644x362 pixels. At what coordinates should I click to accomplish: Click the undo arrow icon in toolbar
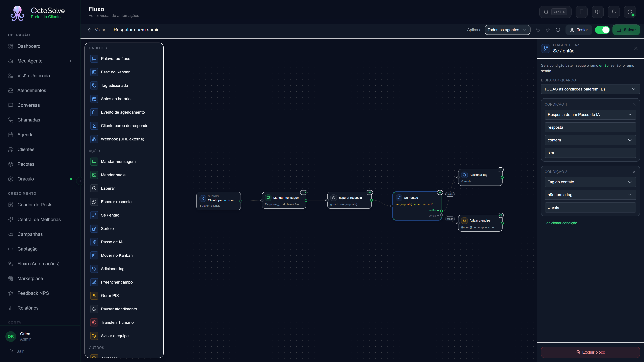[x=538, y=30]
